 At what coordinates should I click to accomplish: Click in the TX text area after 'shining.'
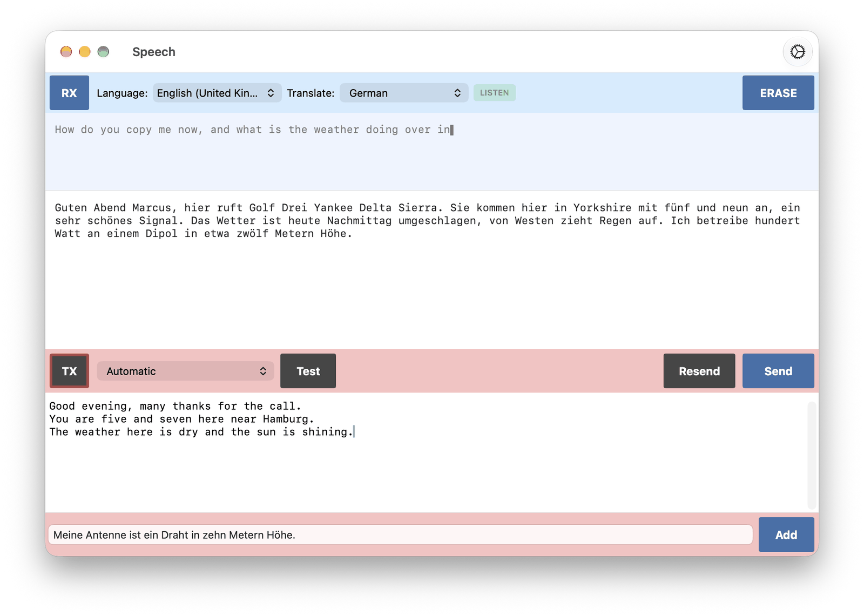[355, 432]
